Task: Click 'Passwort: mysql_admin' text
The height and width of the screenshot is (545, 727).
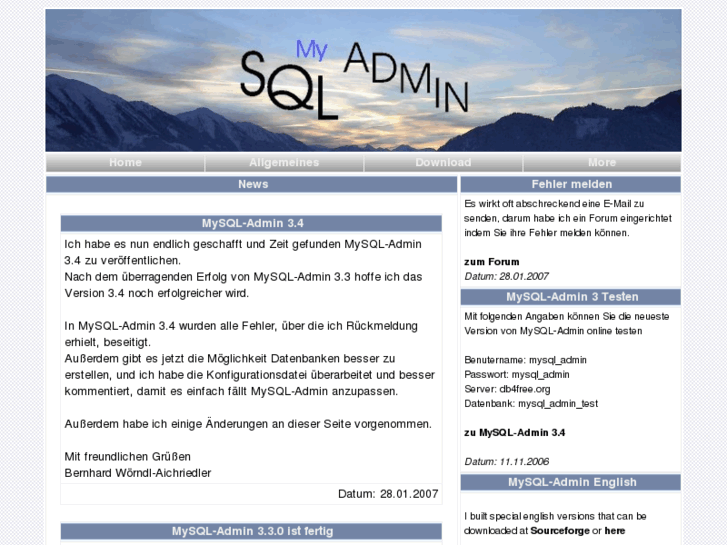Action: click(517, 375)
